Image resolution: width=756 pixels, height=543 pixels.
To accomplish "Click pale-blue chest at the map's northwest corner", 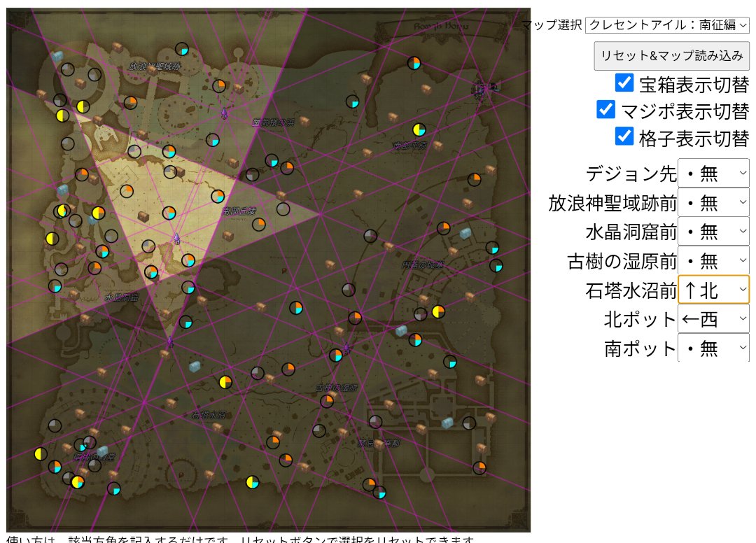I will click(57, 57).
